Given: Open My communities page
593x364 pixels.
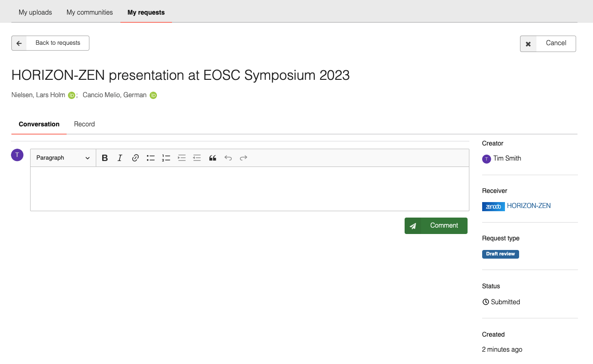Looking at the screenshot, I should [89, 12].
